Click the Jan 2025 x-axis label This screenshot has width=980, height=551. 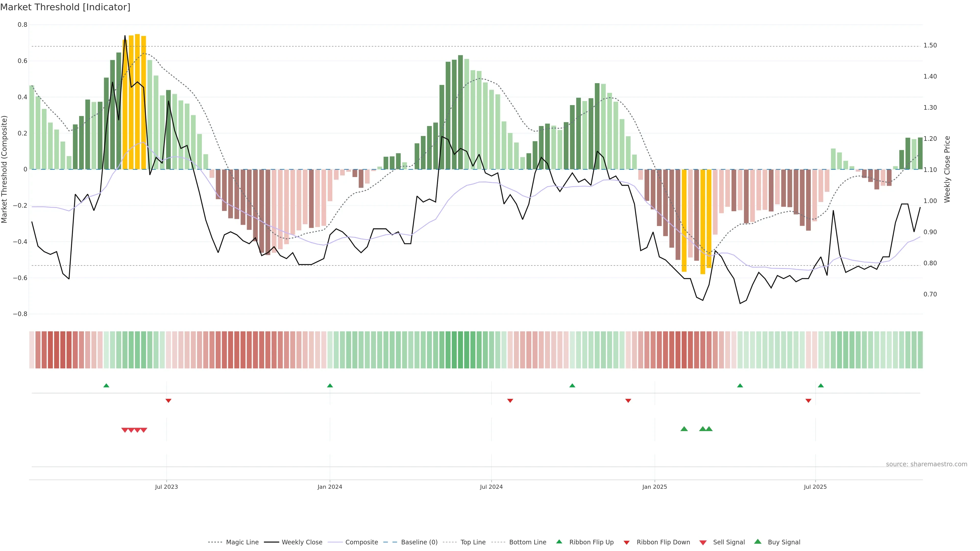click(x=654, y=487)
